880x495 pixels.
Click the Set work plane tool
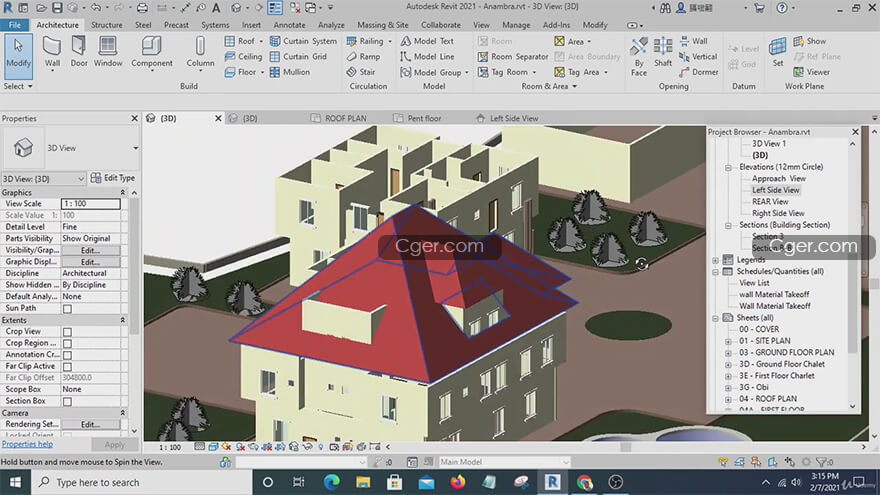pos(777,52)
